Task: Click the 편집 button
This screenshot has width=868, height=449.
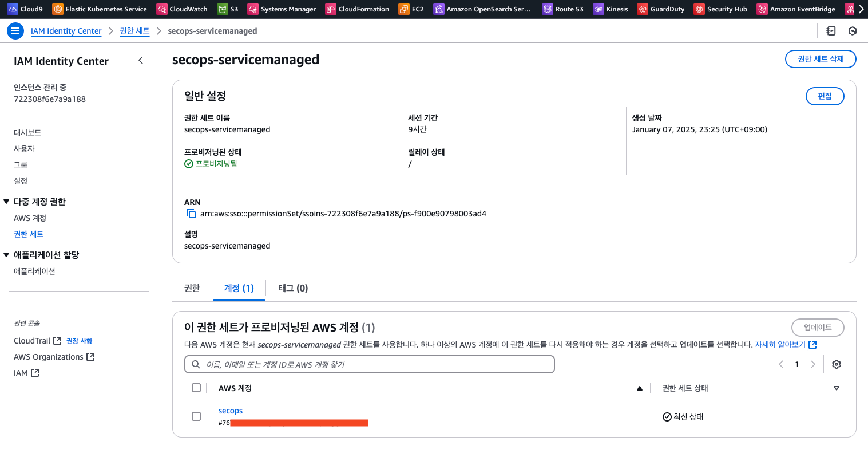Action: (x=825, y=96)
